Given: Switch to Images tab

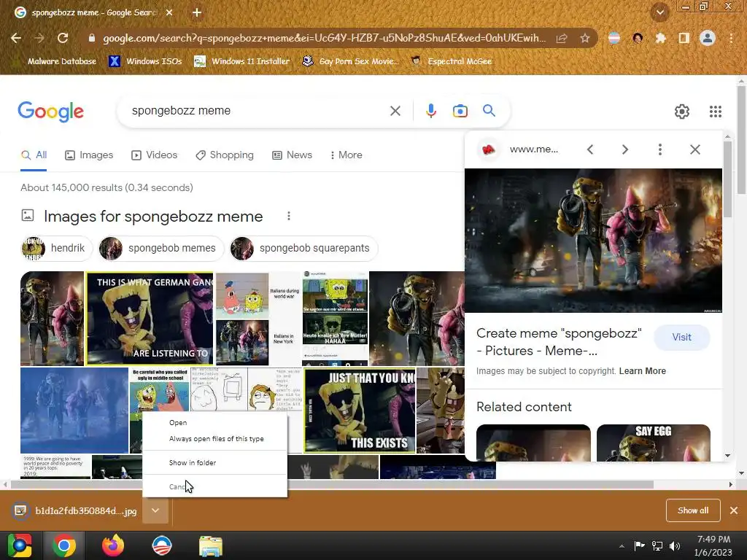Looking at the screenshot, I should click(x=89, y=155).
